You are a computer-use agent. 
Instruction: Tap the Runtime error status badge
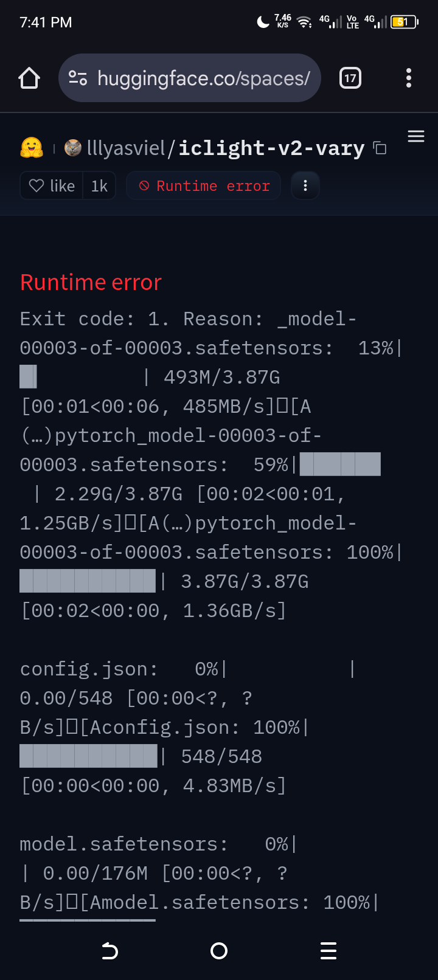coord(203,185)
